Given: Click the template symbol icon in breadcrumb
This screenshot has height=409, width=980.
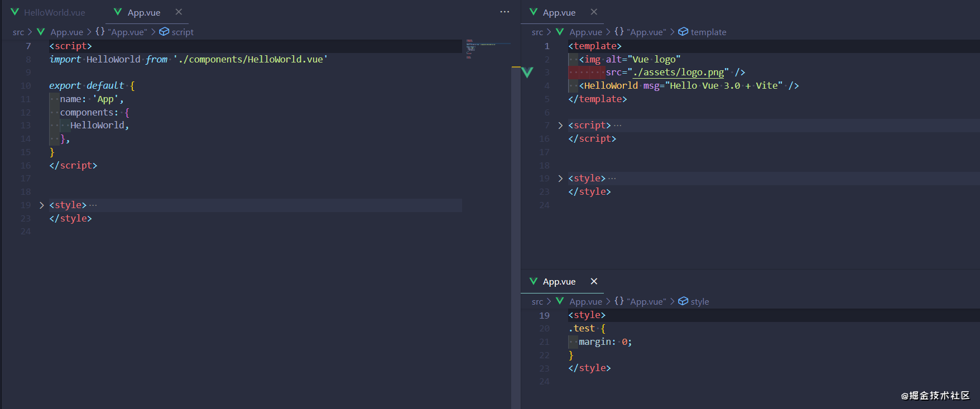Looking at the screenshot, I should (x=683, y=32).
